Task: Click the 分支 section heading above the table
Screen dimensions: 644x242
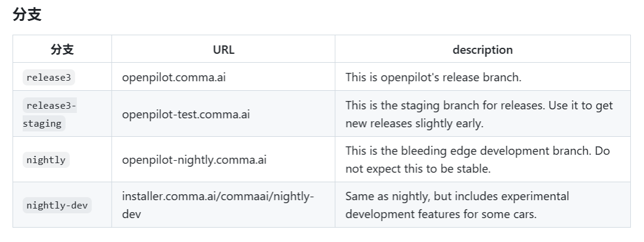Action: pos(27,15)
